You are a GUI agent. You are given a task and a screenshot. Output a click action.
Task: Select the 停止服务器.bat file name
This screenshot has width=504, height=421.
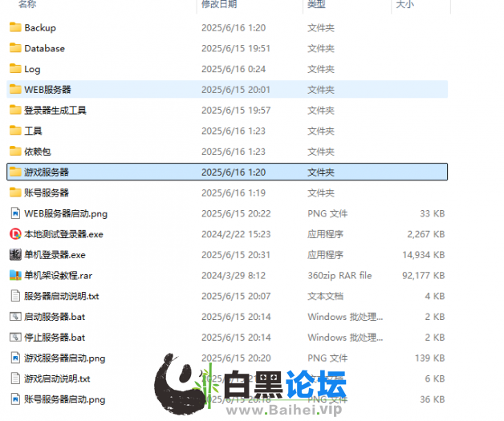55,338
